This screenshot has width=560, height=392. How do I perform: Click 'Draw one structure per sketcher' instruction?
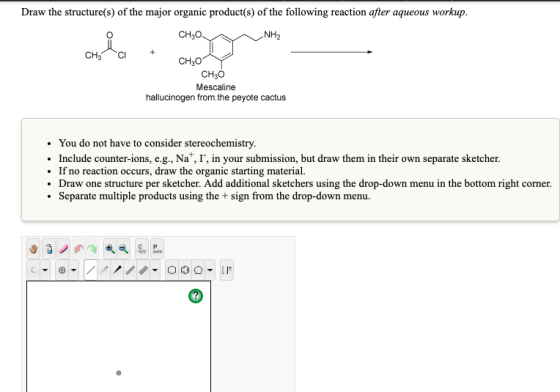tap(305, 184)
